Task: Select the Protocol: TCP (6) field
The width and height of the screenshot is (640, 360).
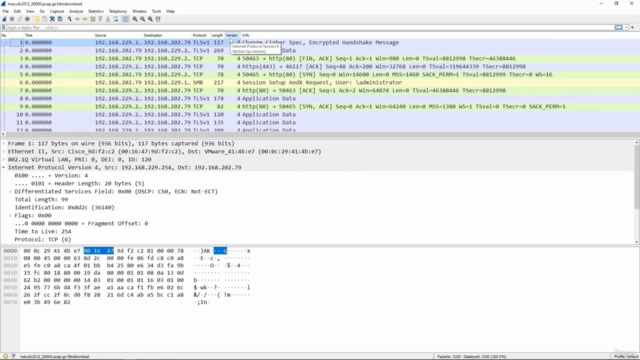Action: click(x=43, y=240)
